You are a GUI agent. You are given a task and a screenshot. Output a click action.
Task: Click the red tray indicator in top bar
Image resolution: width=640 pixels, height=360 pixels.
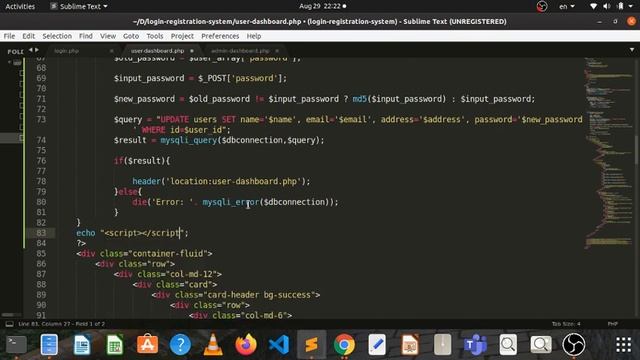point(542,6)
